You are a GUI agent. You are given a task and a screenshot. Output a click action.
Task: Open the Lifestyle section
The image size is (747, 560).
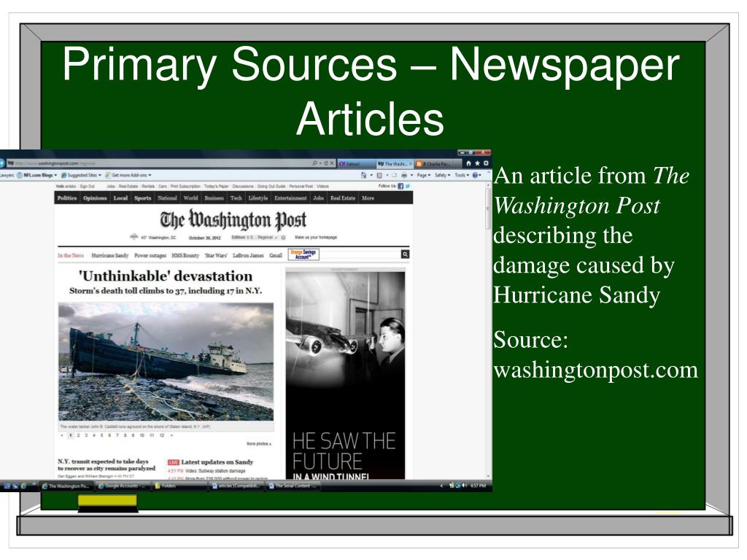[258, 198]
